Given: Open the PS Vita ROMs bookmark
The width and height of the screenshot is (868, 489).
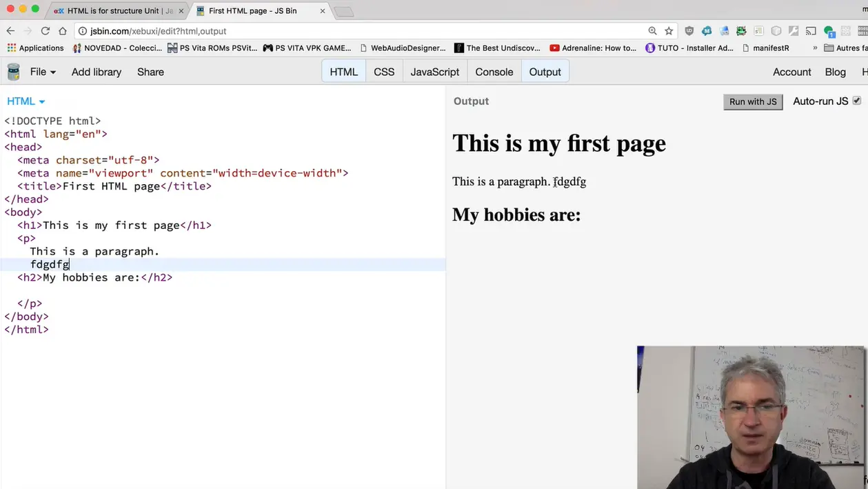Looking at the screenshot, I should click(x=212, y=48).
